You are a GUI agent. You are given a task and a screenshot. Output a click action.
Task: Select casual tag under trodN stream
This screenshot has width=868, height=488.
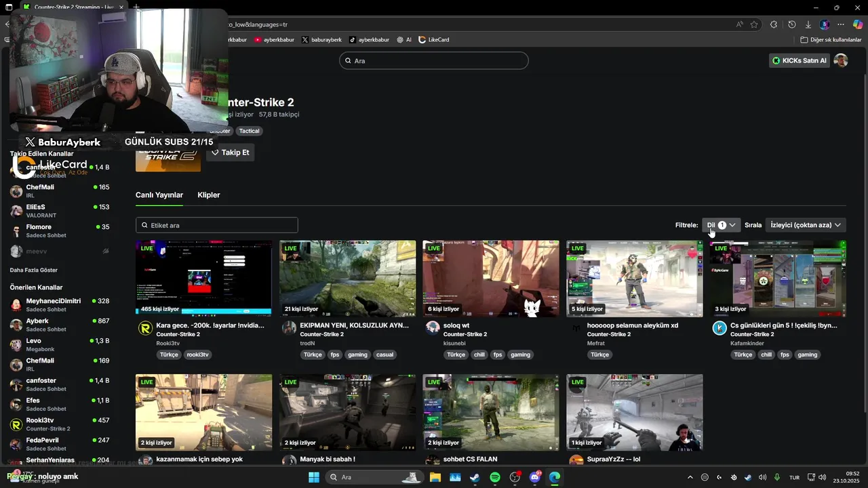coord(384,354)
